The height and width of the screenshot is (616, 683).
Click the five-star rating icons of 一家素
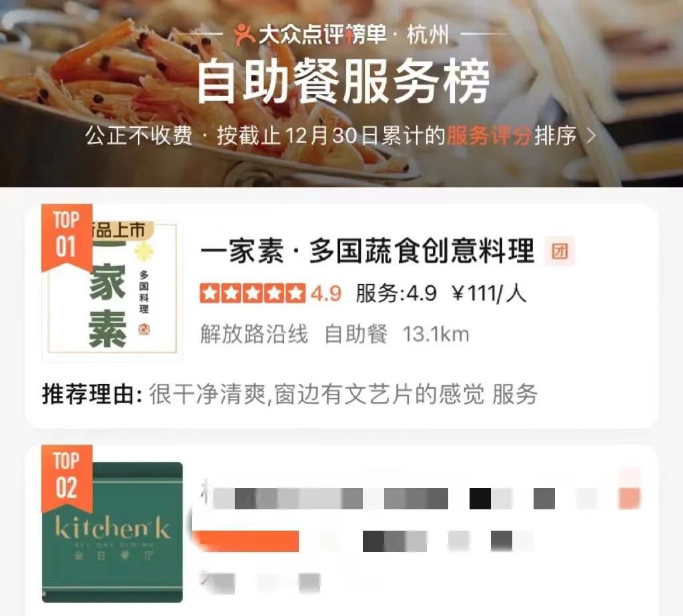point(253,293)
